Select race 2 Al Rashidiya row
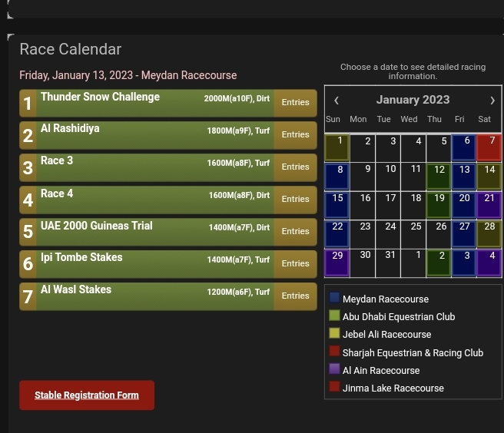 click(x=168, y=135)
